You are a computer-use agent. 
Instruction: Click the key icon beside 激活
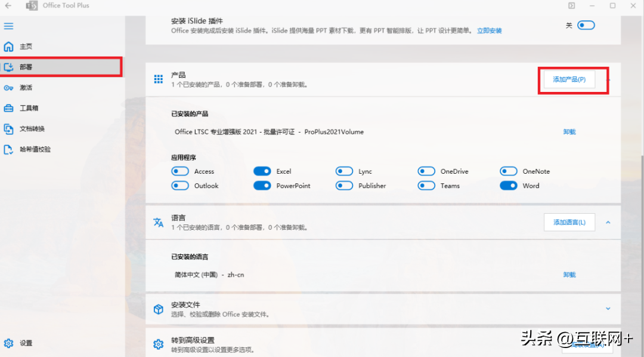(x=8, y=88)
